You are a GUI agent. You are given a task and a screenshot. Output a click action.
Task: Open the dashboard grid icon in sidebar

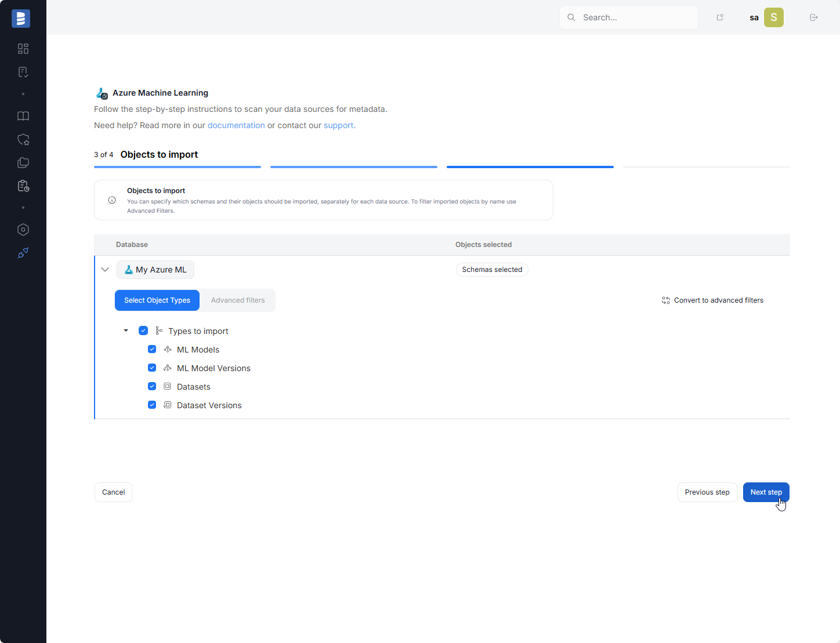pos(23,49)
